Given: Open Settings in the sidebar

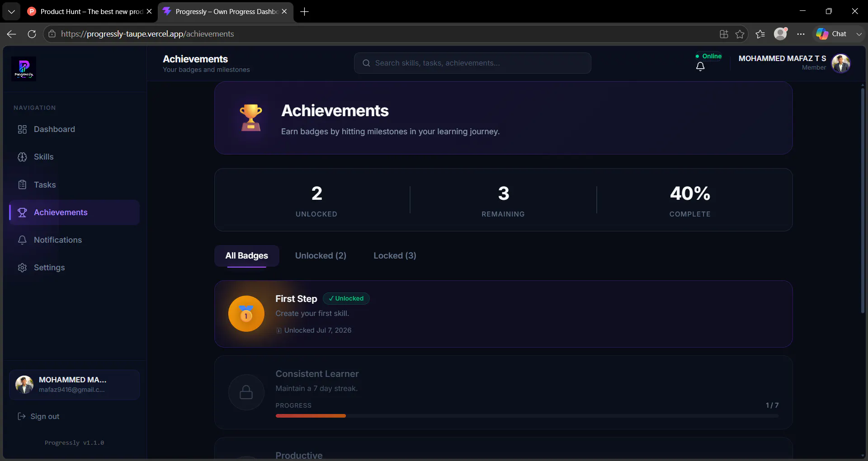Looking at the screenshot, I should [74, 268].
